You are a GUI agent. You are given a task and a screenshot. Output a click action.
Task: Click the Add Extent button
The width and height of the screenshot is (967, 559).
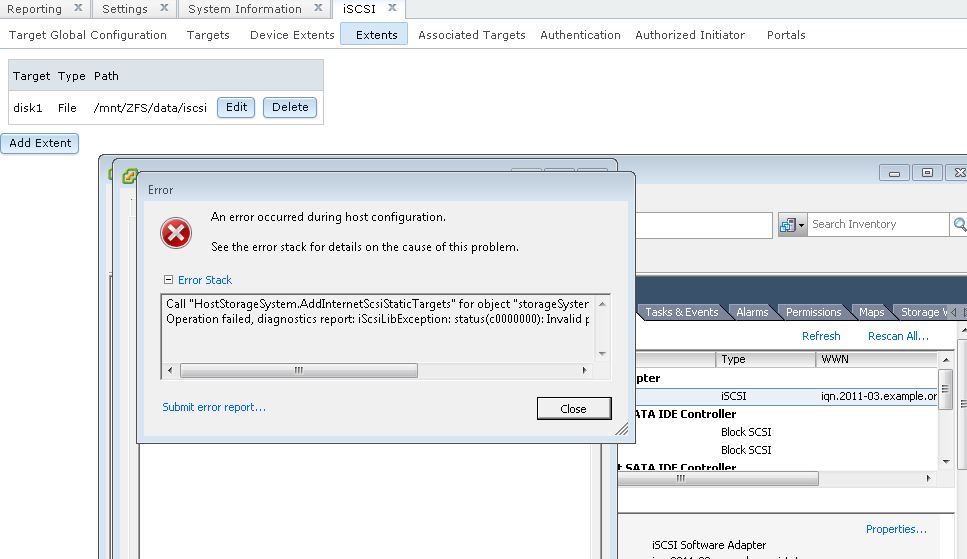tap(40, 143)
